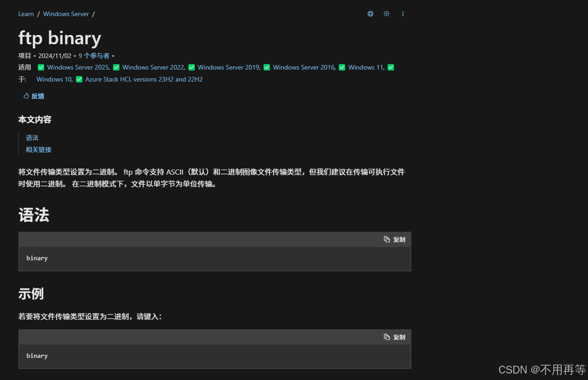The image size is (588, 380).
Task: Select the Windows Server 2025 link
Action: click(x=78, y=67)
